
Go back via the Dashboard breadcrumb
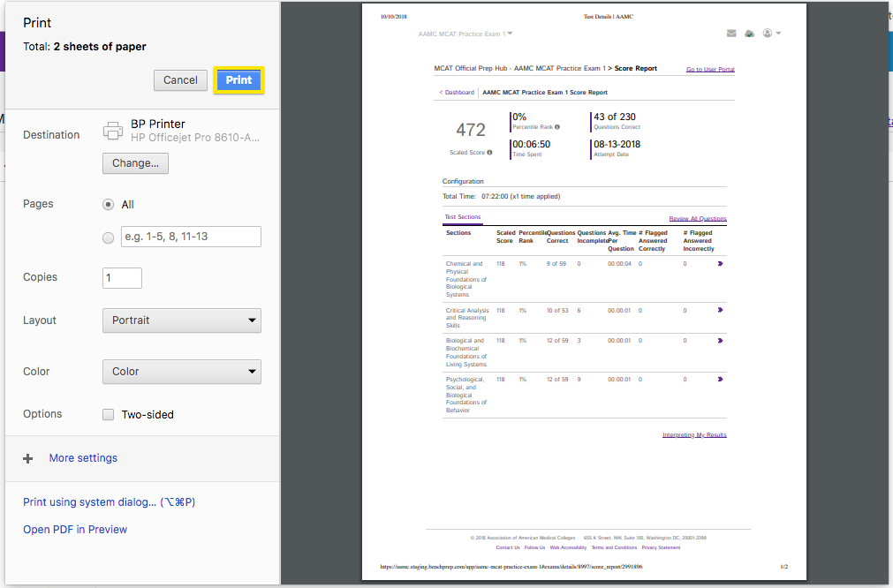point(457,93)
